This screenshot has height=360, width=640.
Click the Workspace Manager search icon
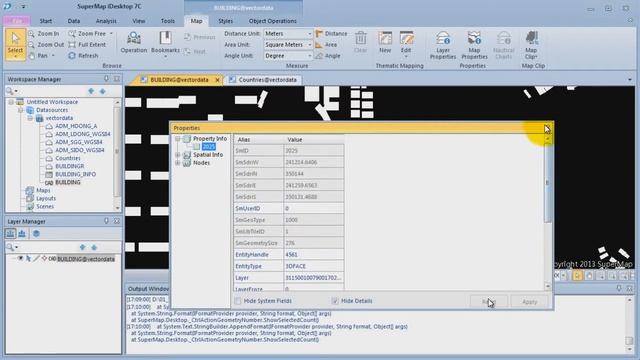(10, 91)
